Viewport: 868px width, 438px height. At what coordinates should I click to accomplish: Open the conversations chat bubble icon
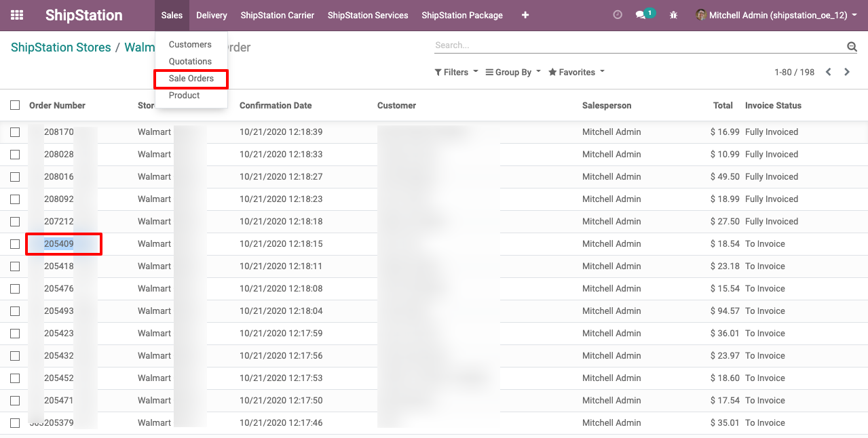point(640,15)
